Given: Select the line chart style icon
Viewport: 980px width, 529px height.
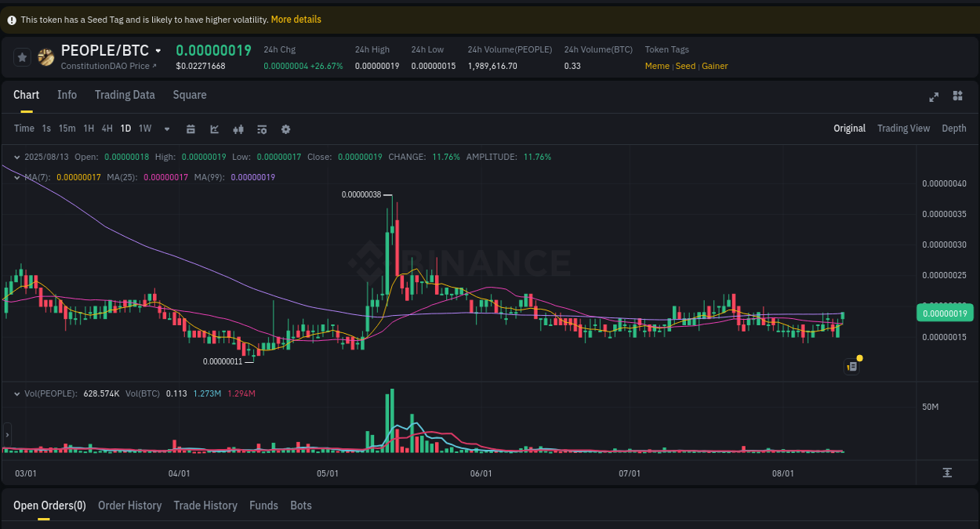Looking at the screenshot, I should point(214,129).
